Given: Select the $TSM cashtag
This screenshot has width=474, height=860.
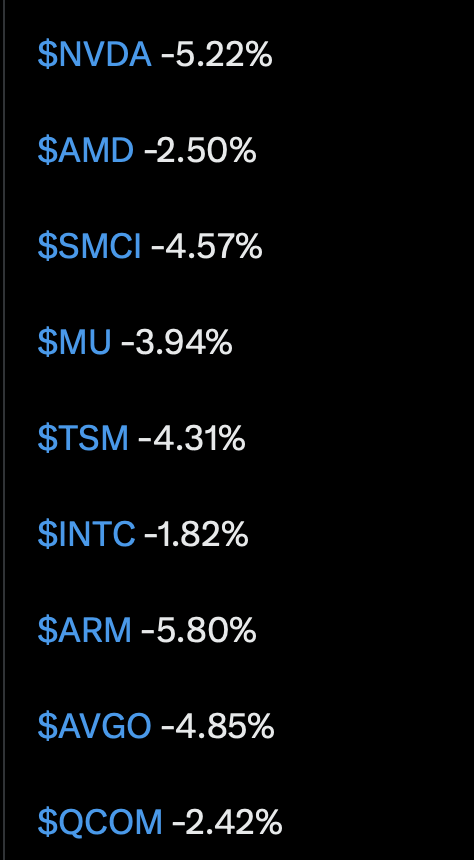Looking at the screenshot, I should tap(83, 438).
